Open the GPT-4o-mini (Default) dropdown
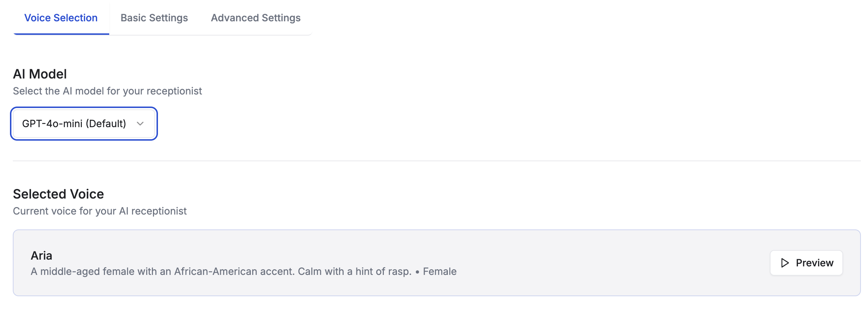The image size is (868, 309). [84, 124]
